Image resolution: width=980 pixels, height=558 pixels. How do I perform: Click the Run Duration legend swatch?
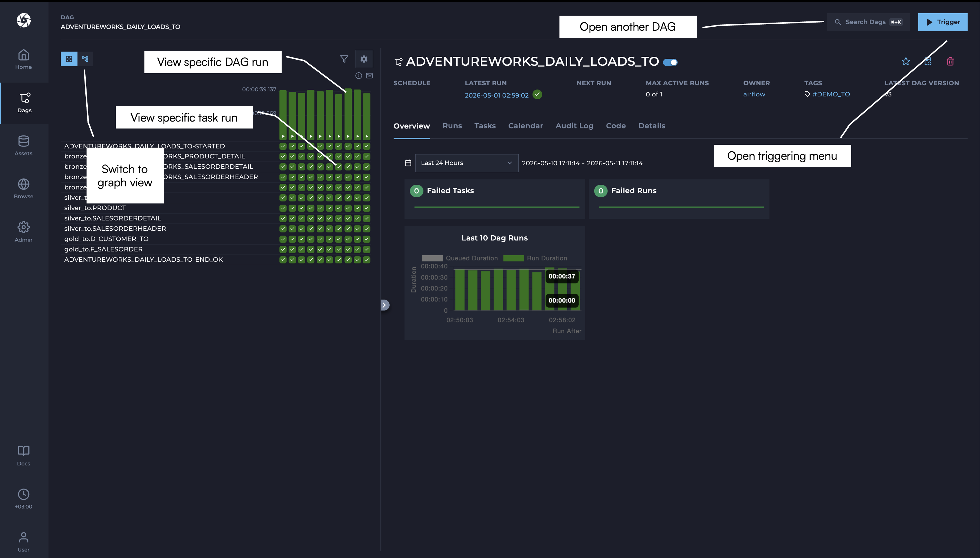coord(513,258)
